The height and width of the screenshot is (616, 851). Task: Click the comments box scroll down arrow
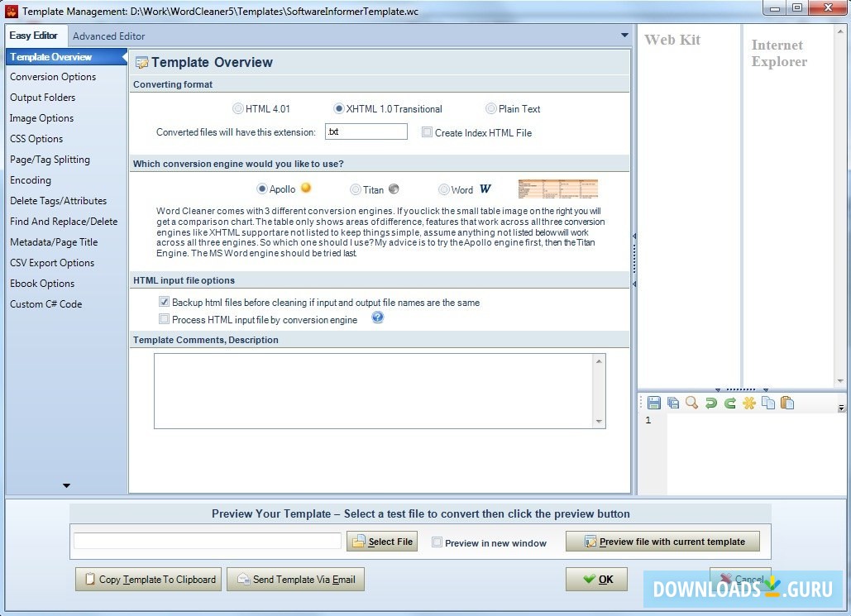(x=599, y=421)
